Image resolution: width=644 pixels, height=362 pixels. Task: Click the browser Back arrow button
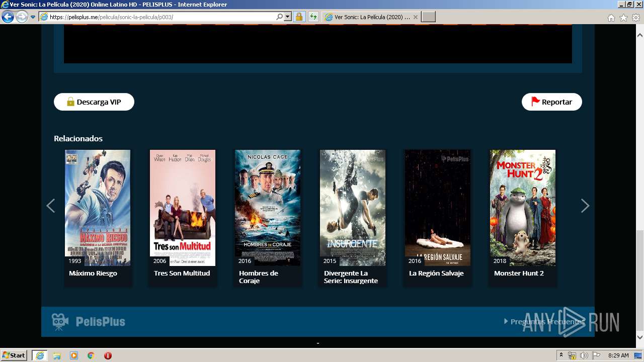pyautogui.click(x=8, y=17)
